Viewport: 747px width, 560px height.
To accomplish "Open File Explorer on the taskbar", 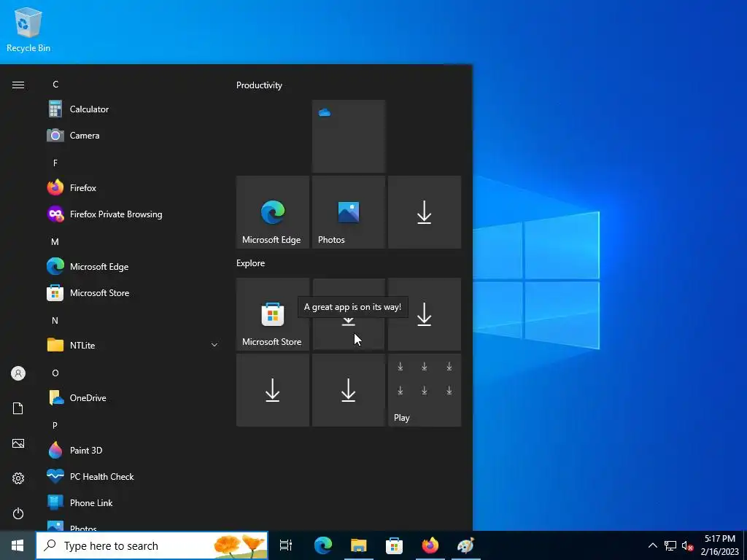I will tap(359, 545).
